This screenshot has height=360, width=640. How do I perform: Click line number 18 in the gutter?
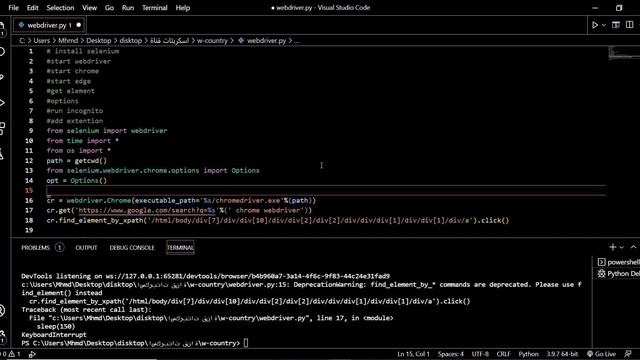[29, 220]
